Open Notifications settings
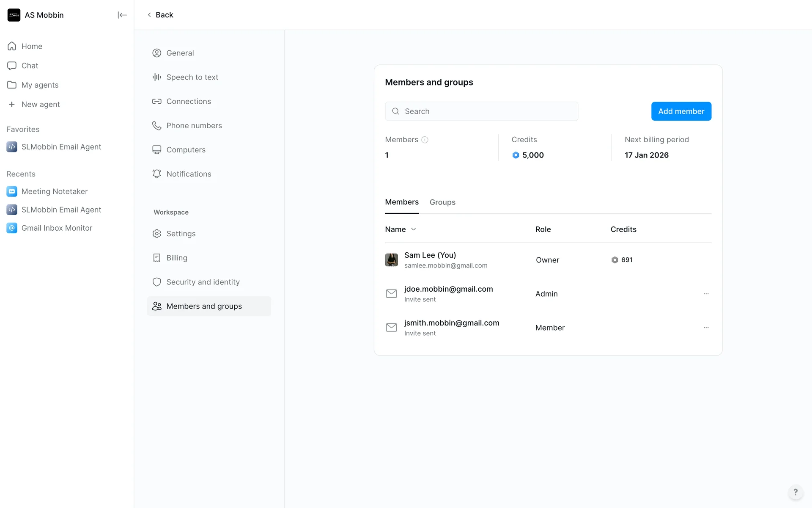812x508 pixels. [x=189, y=174]
